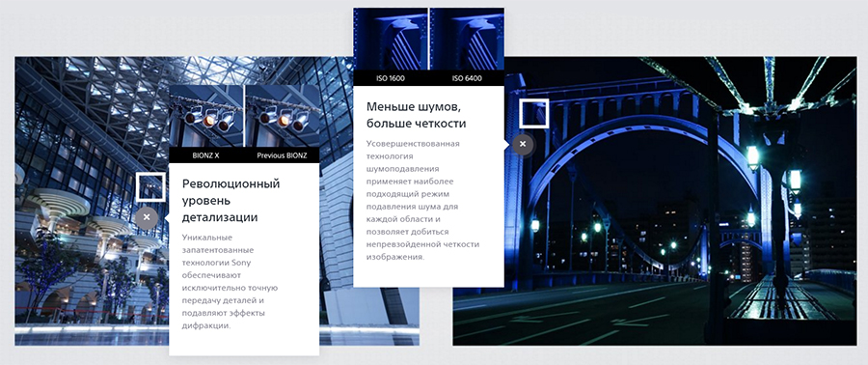Click the paragraph starting 'Усовершенствованная технология шумоподавления'

pyautogui.click(x=422, y=201)
